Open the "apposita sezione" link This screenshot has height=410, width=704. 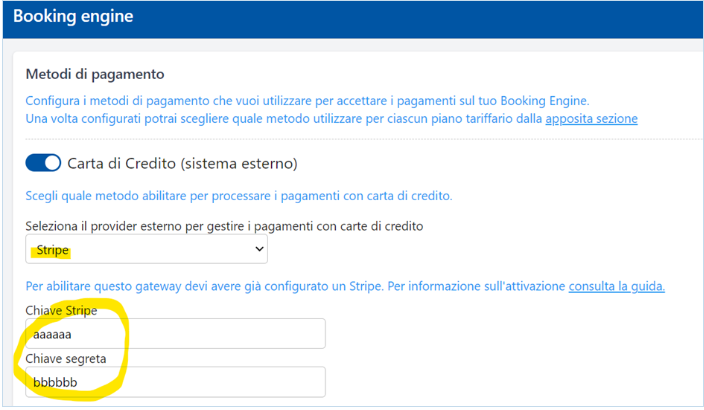pyautogui.click(x=591, y=119)
